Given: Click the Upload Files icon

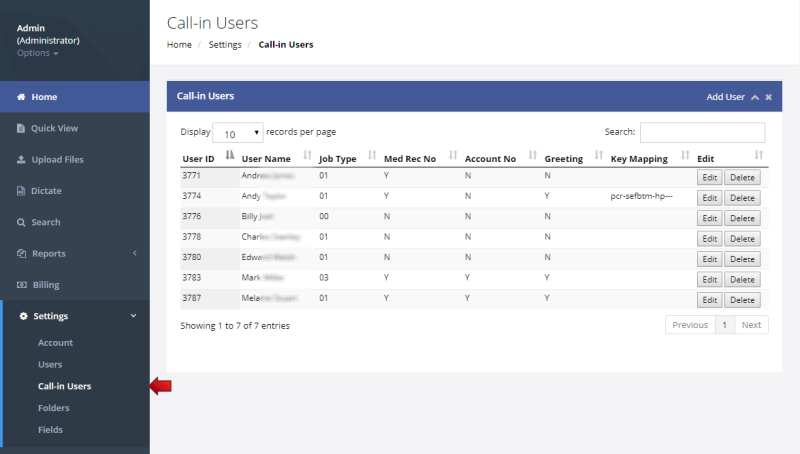Looking at the screenshot, I should 21,160.
